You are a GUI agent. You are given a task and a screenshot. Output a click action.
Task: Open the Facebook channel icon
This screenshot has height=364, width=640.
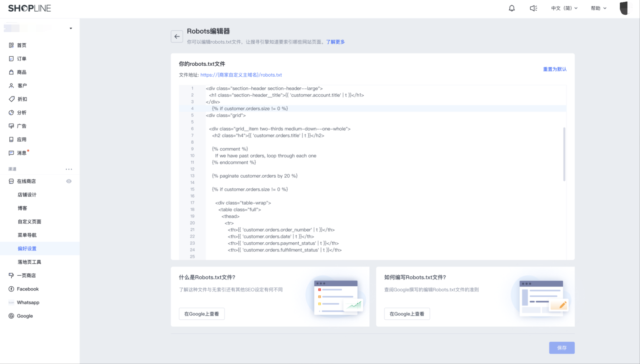(x=11, y=289)
